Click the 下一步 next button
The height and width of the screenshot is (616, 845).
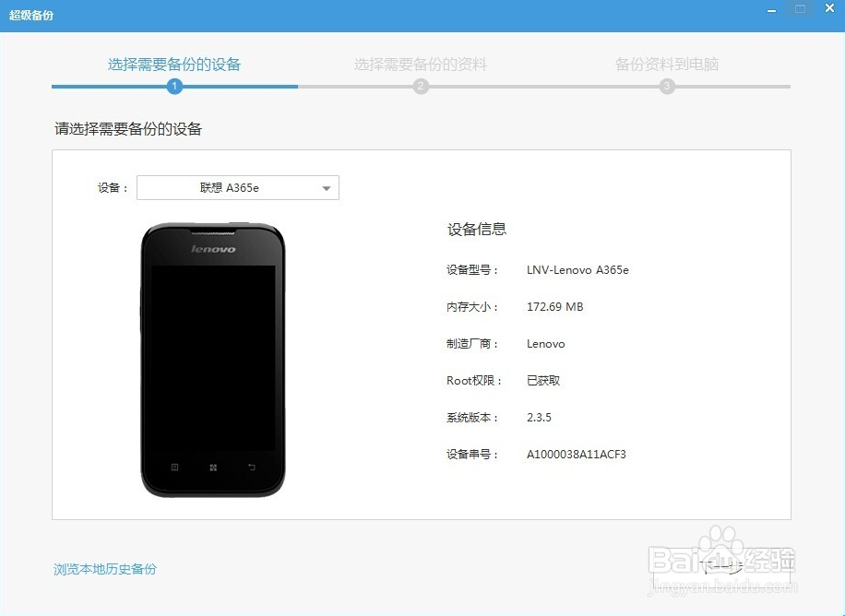[x=721, y=566]
